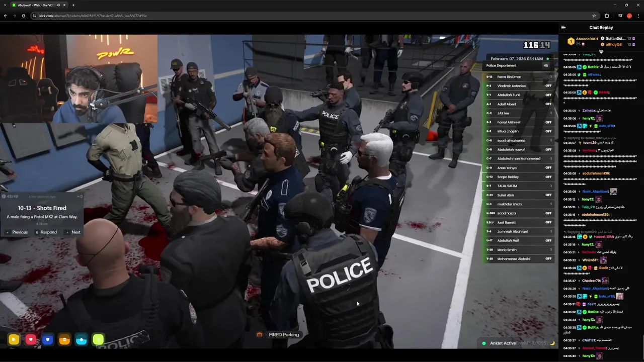Open chat user Waten511 profile
Screen dimensions: 644x362
click(590, 260)
